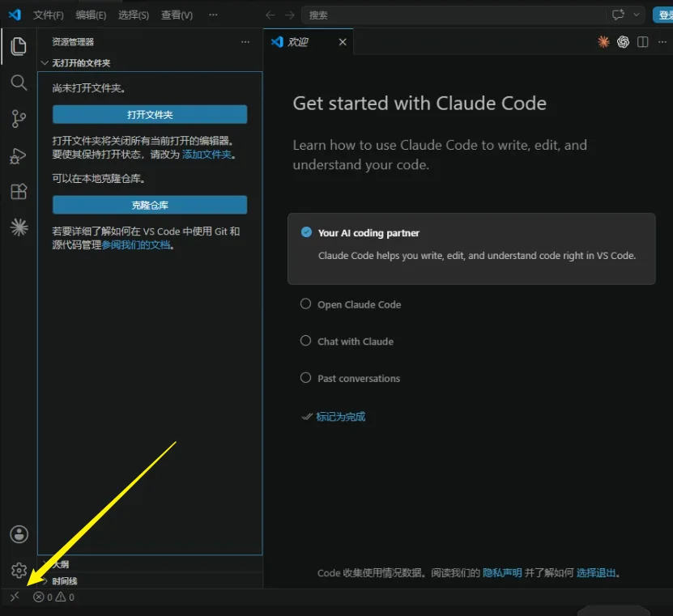This screenshot has height=616, width=673.
Task: Open Claude Code icon in activity bar
Action: pyautogui.click(x=19, y=227)
